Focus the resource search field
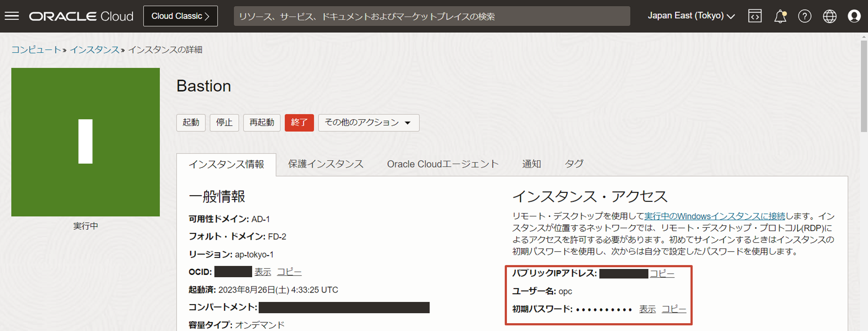This screenshot has width=868, height=331. (432, 16)
